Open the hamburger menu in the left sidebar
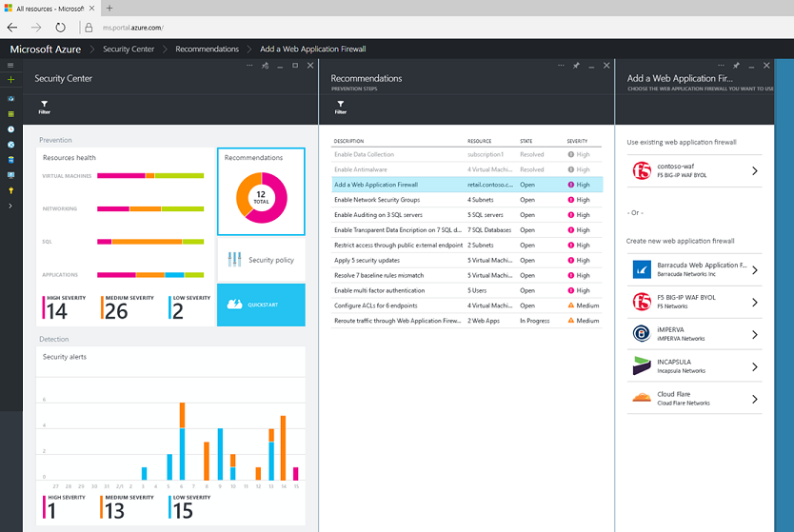The width and height of the screenshot is (794, 532). point(10,66)
